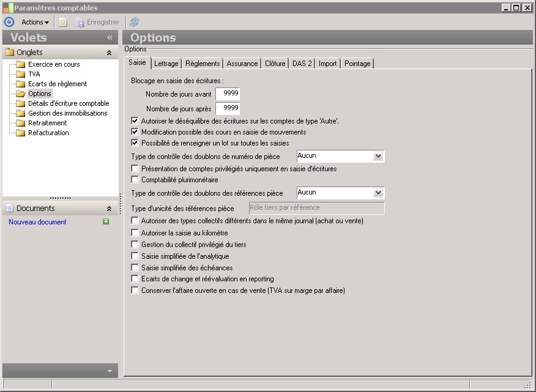Collapse the Documents section

(x=109, y=209)
